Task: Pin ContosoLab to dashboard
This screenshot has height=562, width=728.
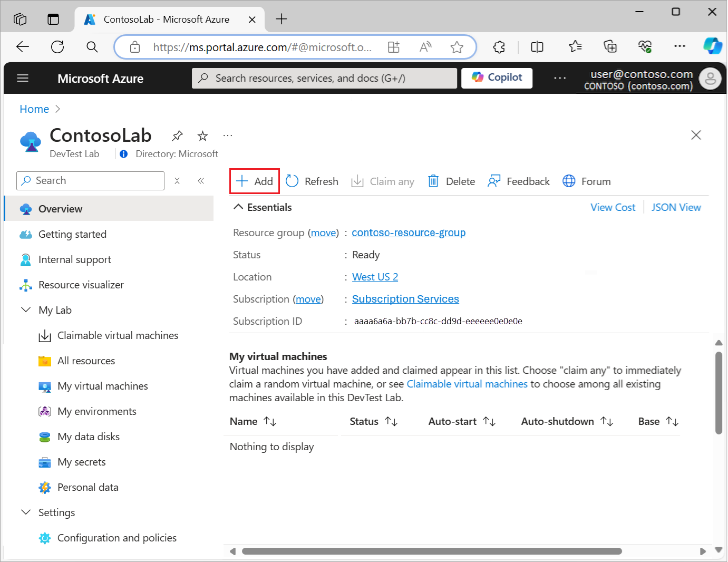Action: [x=177, y=136]
